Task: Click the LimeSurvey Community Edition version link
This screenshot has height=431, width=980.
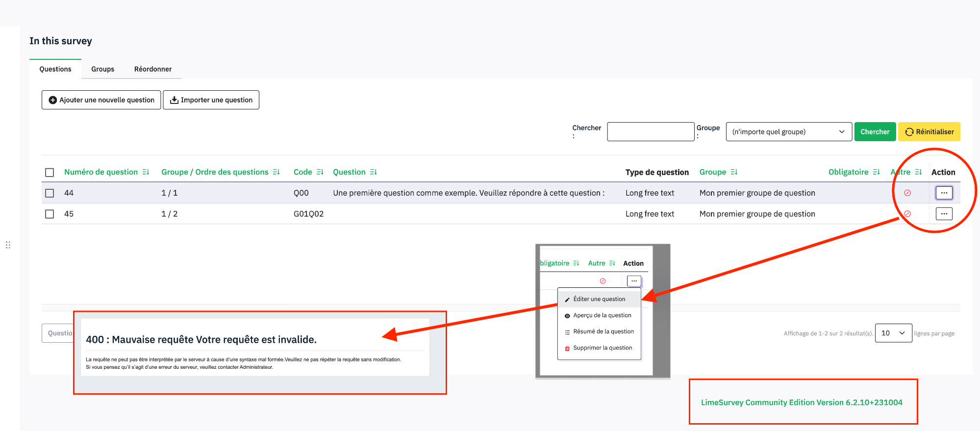Action: coord(802,403)
